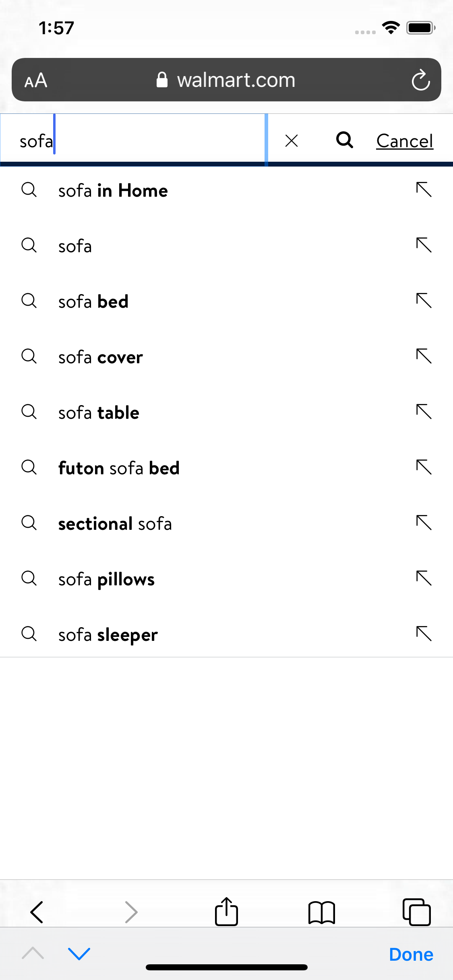Choose 'sofa table' suggestion
Screen dimensions: 453x980
99,413
